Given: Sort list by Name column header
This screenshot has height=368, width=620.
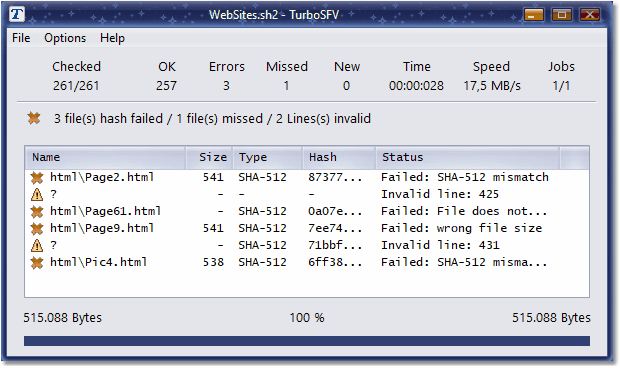Looking at the screenshot, I should [106, 157].
